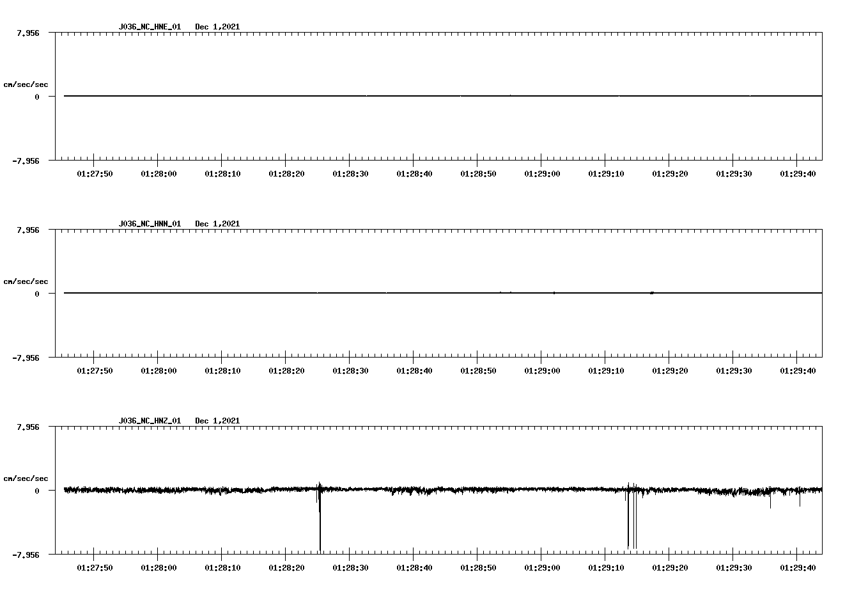Click the cm/sec/sec unit label on HNE plot
The height and width of the screenshot is (591, 868).
pyautogui.click(x=26, y=84)
